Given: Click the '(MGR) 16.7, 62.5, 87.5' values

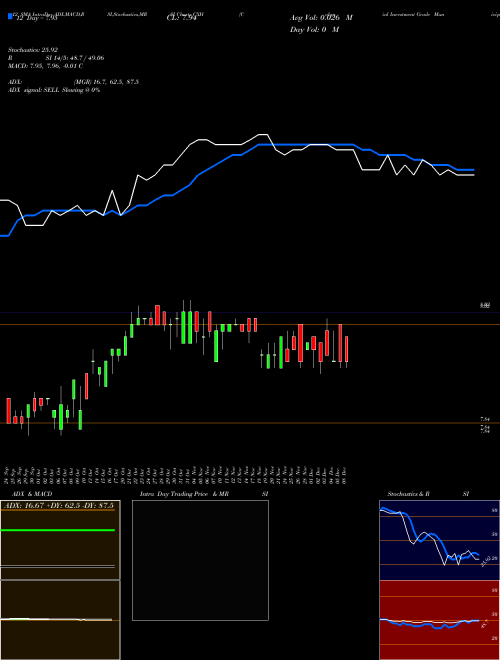Looking at the screenshot, I should pyautogui.click(x=106, y=82).
